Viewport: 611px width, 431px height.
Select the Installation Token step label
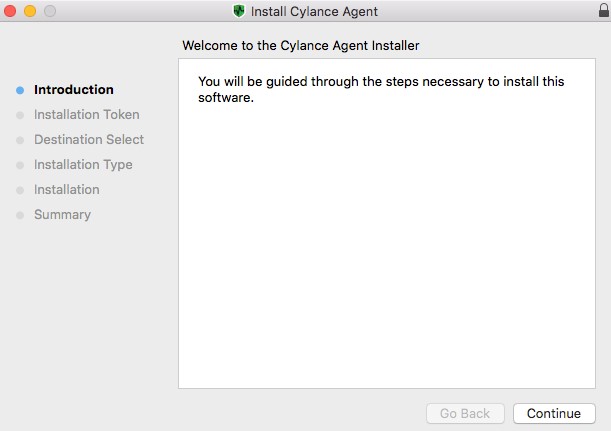coord(87,115)
